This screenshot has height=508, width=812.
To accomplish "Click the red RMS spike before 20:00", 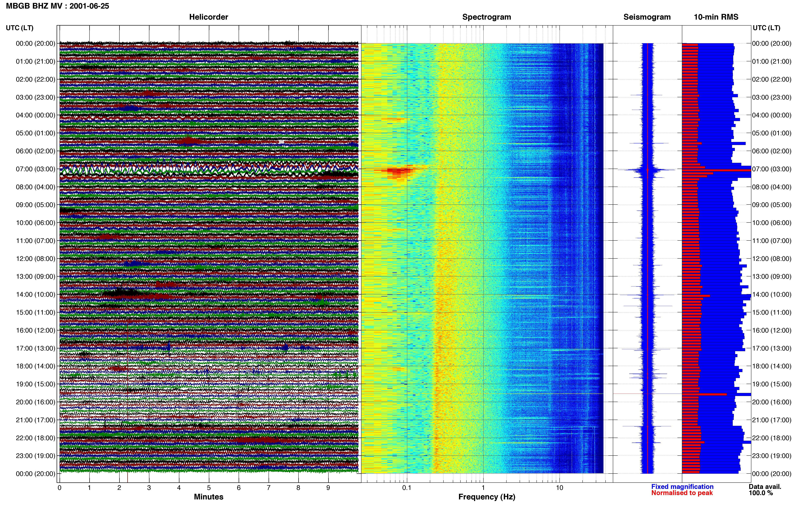I will 704,394.
